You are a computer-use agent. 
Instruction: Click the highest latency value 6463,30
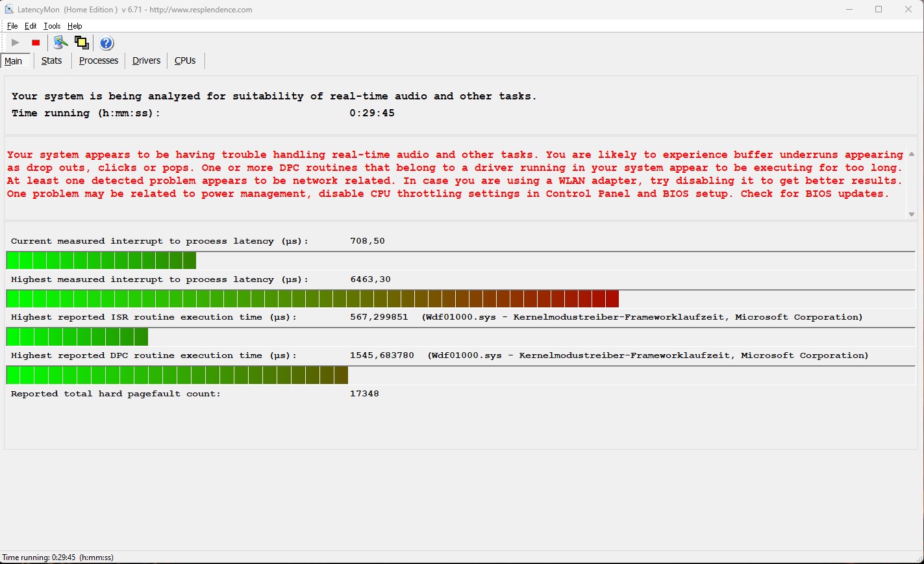coord(370,279)
